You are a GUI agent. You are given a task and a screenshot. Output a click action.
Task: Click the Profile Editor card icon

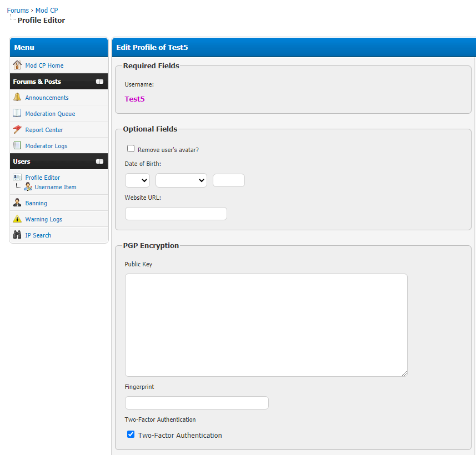pos(17,178)
